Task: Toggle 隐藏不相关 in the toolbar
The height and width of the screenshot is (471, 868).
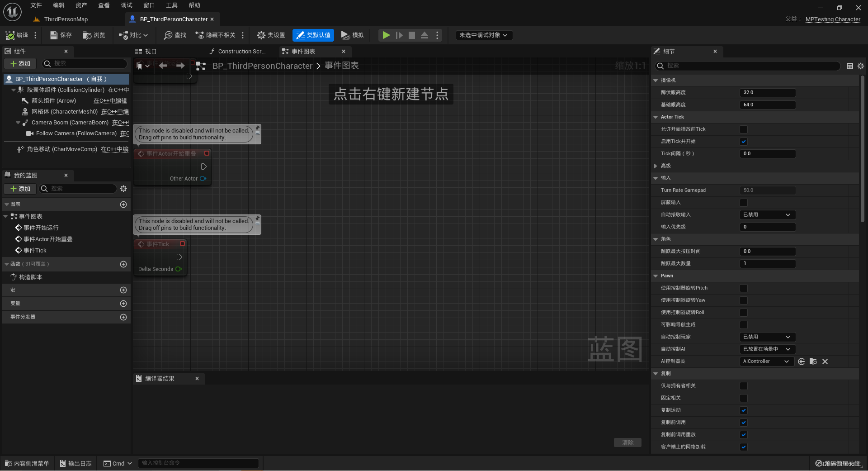Action: click(215, 35)
